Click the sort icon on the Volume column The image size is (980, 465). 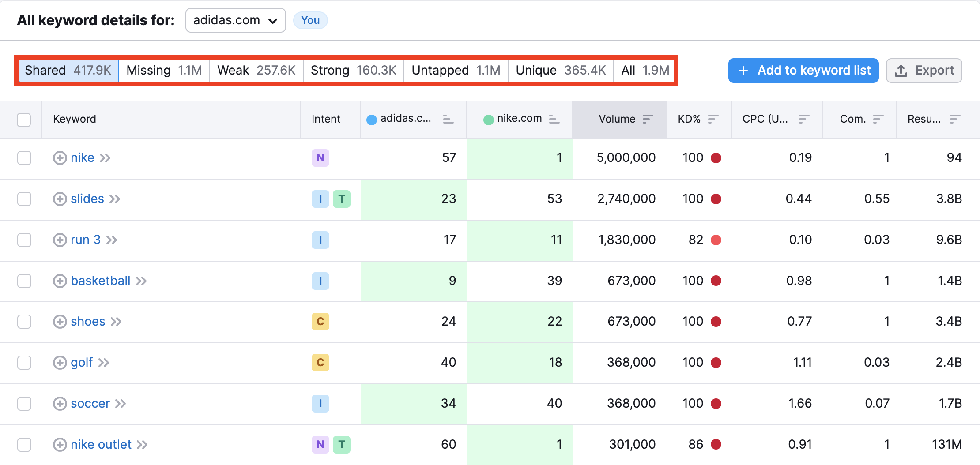click(x=647, y=119)
